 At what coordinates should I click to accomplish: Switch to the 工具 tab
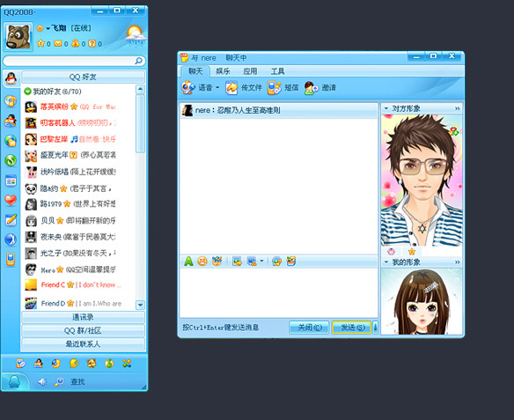(x=277, y=71)
